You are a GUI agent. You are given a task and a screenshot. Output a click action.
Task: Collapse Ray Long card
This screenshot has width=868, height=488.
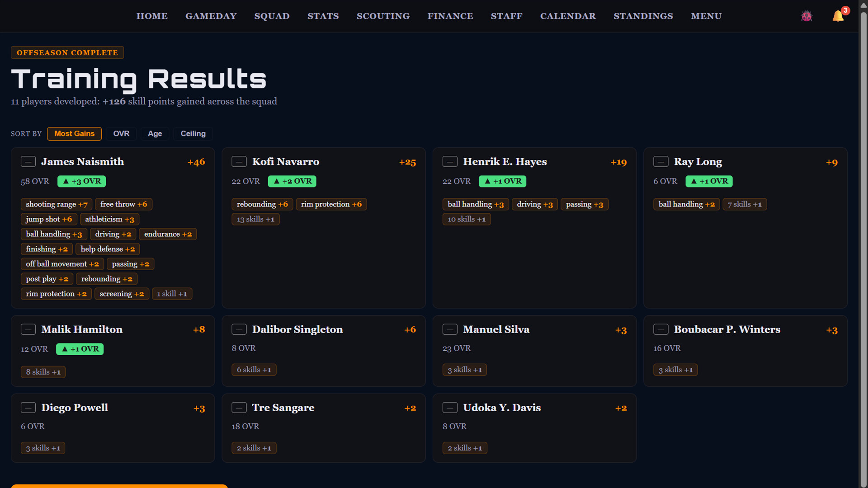661,161
